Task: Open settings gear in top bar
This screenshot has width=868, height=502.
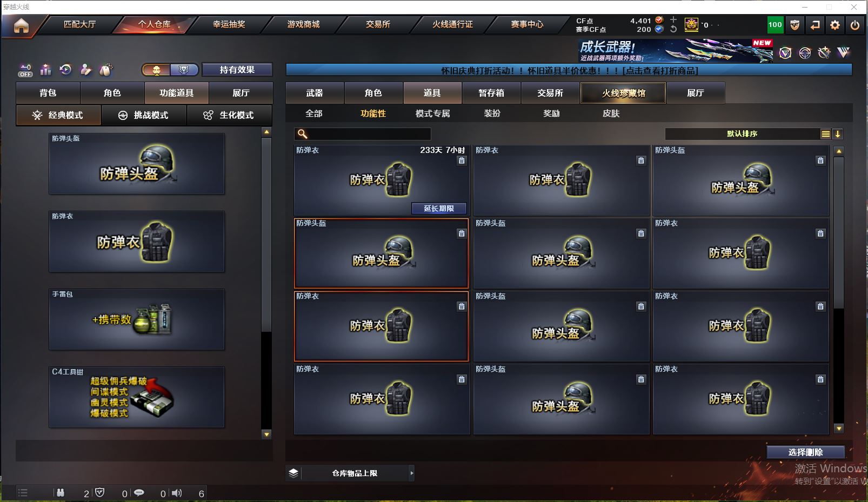Action: 835,25
